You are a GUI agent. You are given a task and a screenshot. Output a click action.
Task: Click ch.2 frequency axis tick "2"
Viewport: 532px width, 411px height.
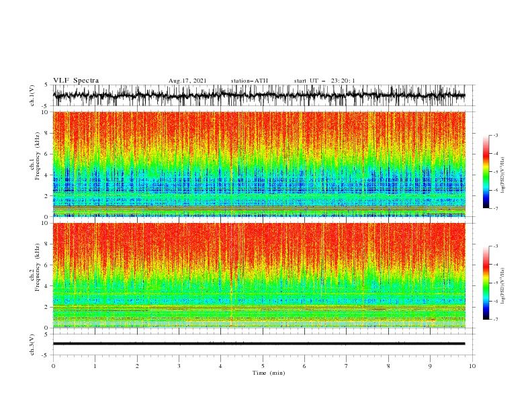[47, 307]
